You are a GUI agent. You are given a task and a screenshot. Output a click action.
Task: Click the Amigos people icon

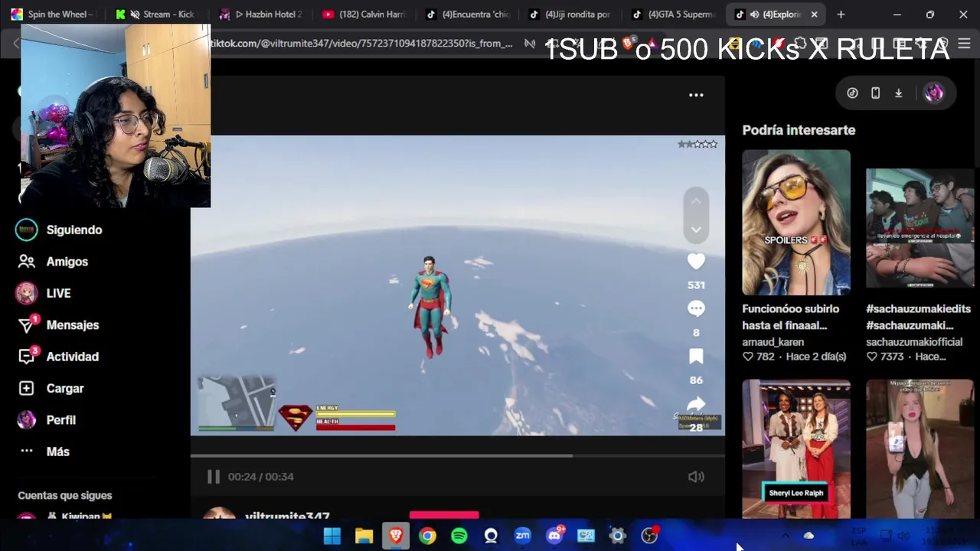point(26,262)
